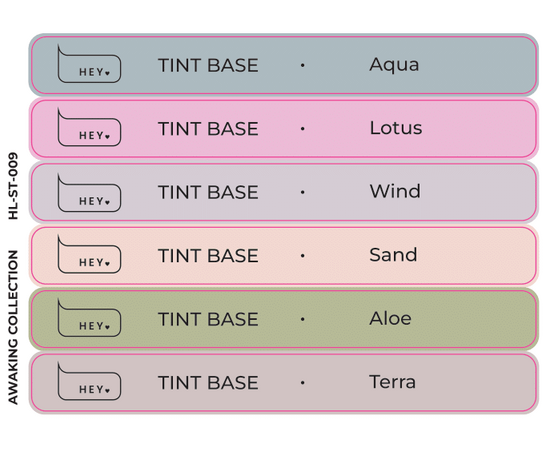This screenshot has width=550, height=450.
Task: Click TINT BASE text on blue-gray Aqua swatch
Action: pos(208,66)
